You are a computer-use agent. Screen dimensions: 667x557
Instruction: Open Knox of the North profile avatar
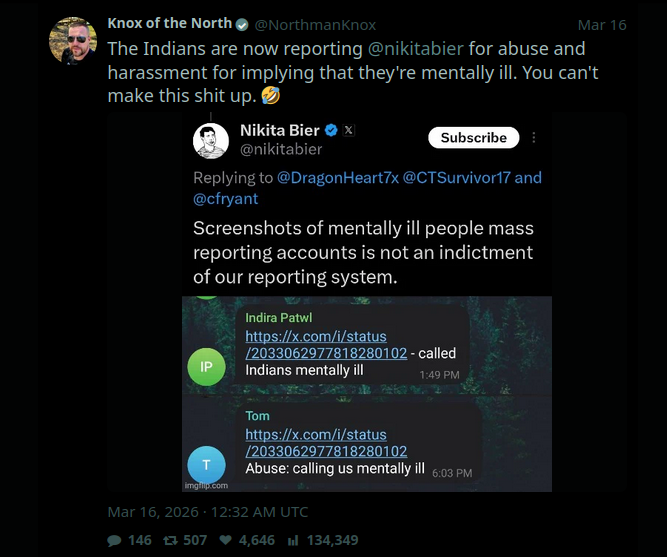(73, 39)
